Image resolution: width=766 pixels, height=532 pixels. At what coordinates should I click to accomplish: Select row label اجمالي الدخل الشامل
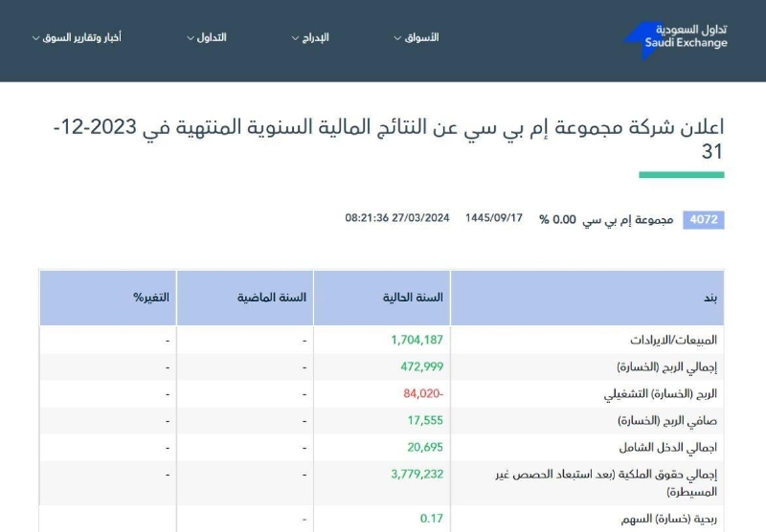tap(667, 448)
